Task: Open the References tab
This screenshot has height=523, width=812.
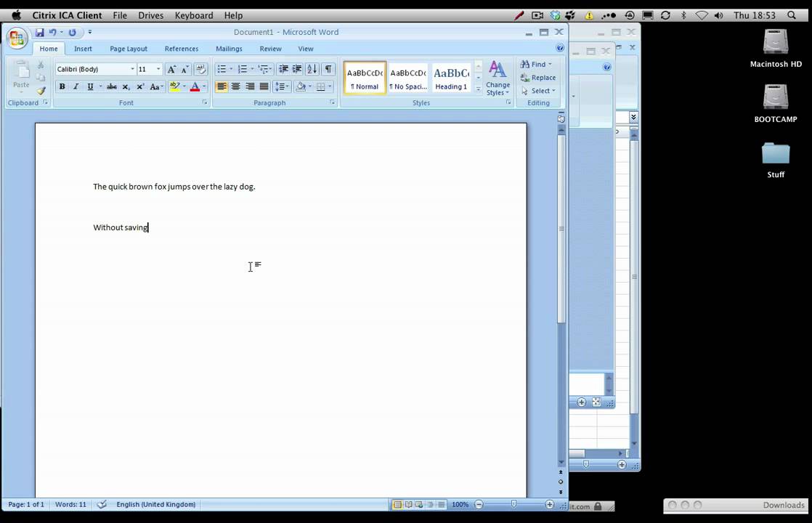Action: pos(182,49)
